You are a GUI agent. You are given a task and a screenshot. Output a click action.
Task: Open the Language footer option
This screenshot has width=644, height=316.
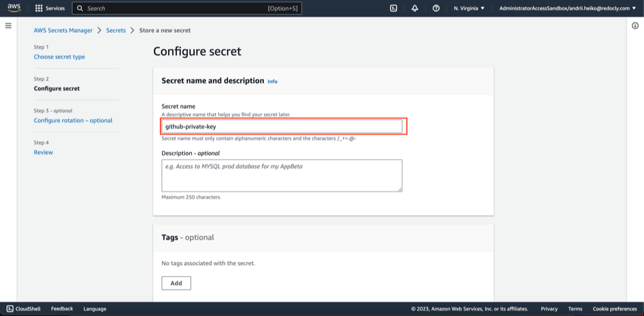95,309
